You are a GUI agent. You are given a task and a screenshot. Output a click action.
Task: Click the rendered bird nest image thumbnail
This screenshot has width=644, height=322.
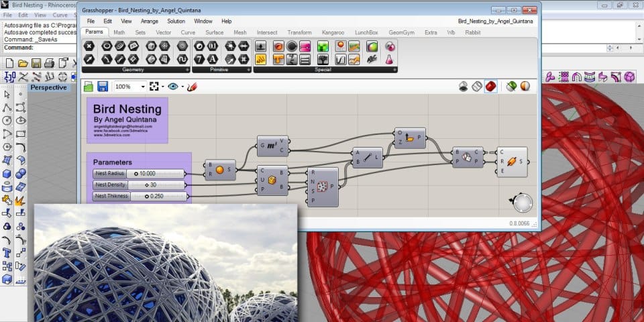click(x=166, y=263)
